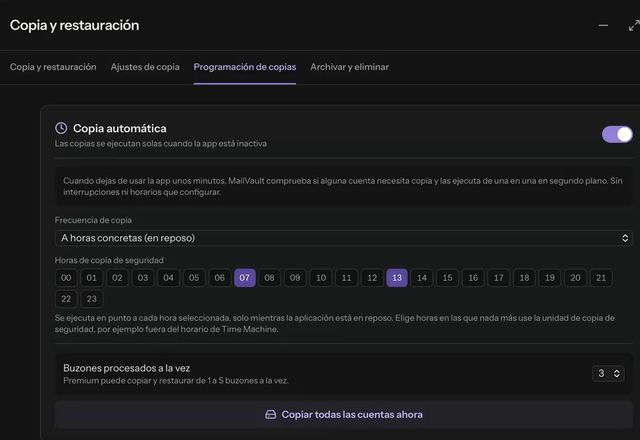Toggle backup hour 18

524,278
